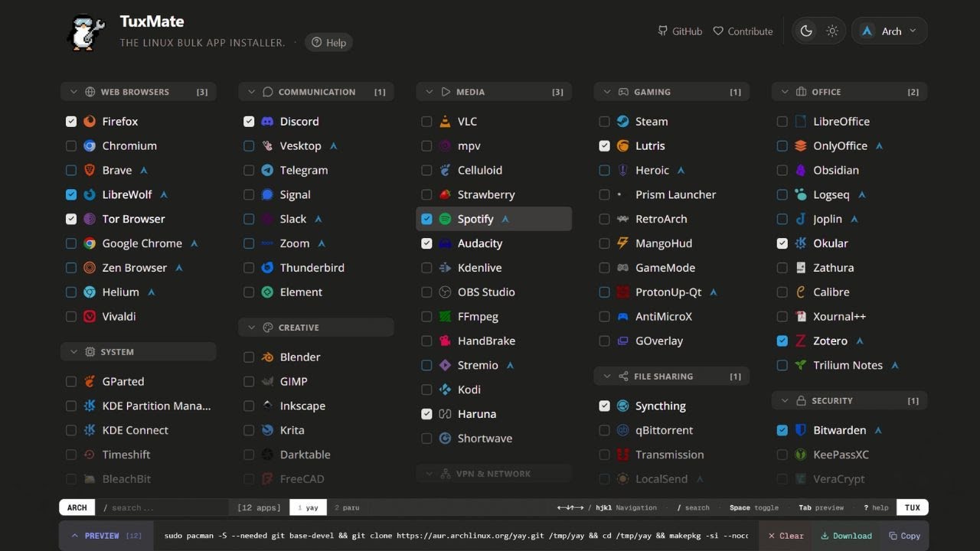Collapse the Gaming category
This screenshot has width=980, height=551.
671,92
